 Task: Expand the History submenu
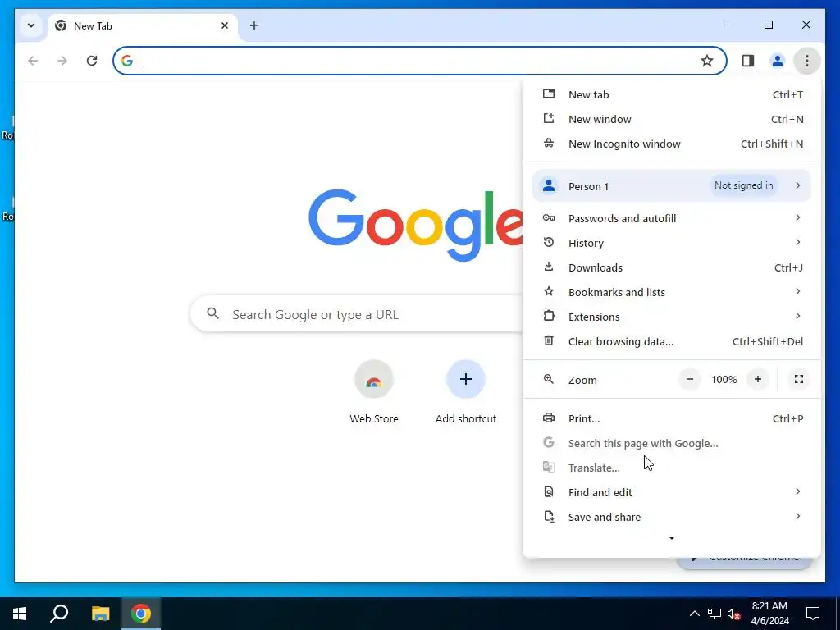tap(672, 243)
